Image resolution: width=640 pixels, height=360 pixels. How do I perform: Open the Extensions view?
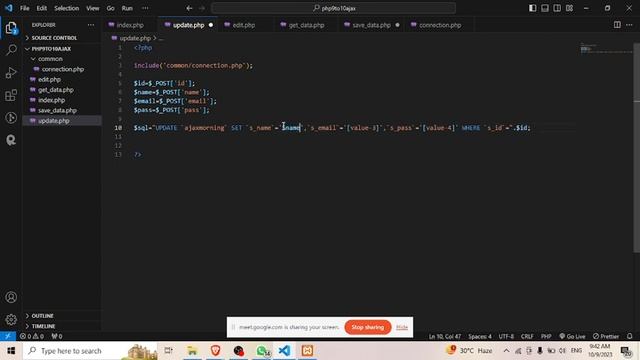point(11,95)
